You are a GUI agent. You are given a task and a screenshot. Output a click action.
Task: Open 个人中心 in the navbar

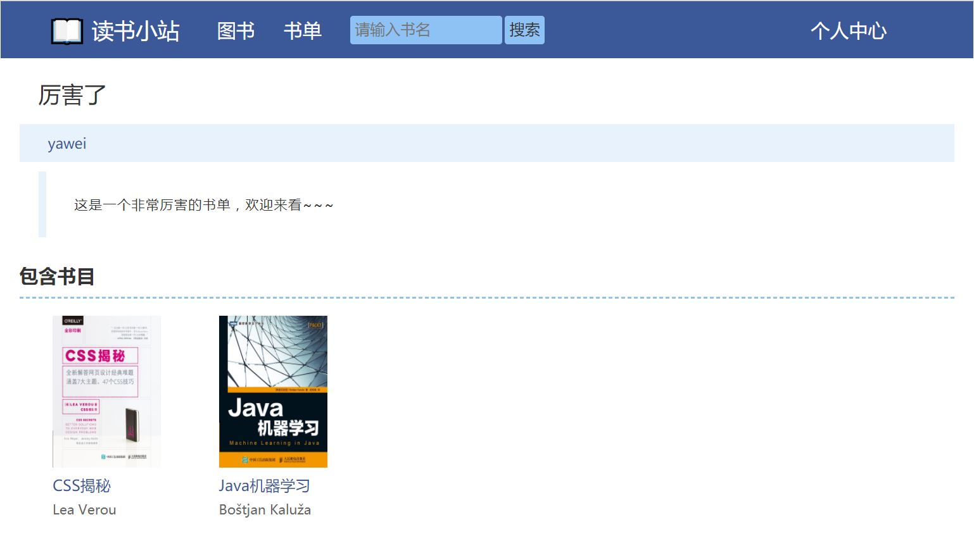[x=849, y=30]
